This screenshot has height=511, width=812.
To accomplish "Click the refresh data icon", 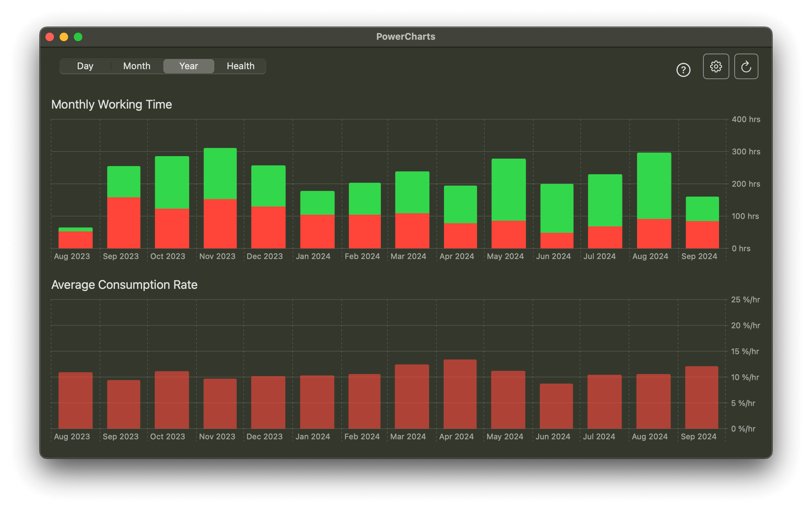I will [x=746, y=66].
